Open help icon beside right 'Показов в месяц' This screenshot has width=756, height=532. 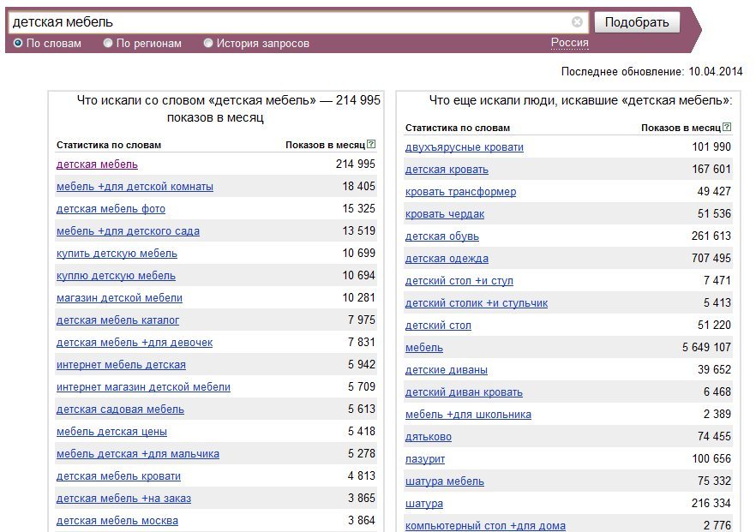pos(727,127)
